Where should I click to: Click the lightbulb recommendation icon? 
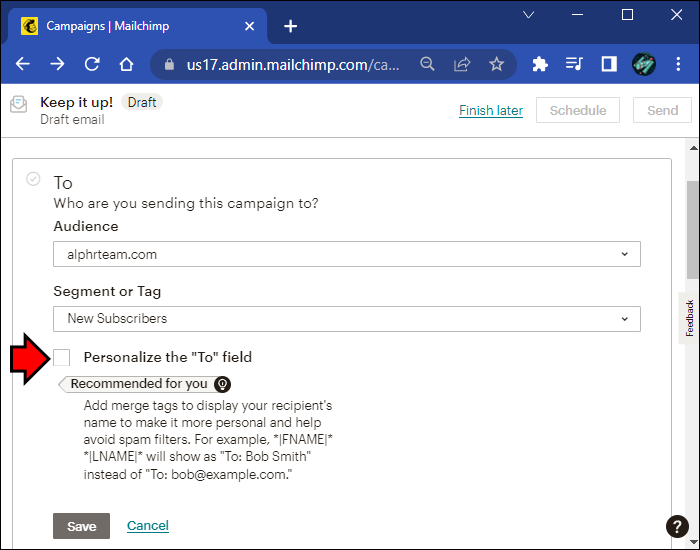pos(223,384)
